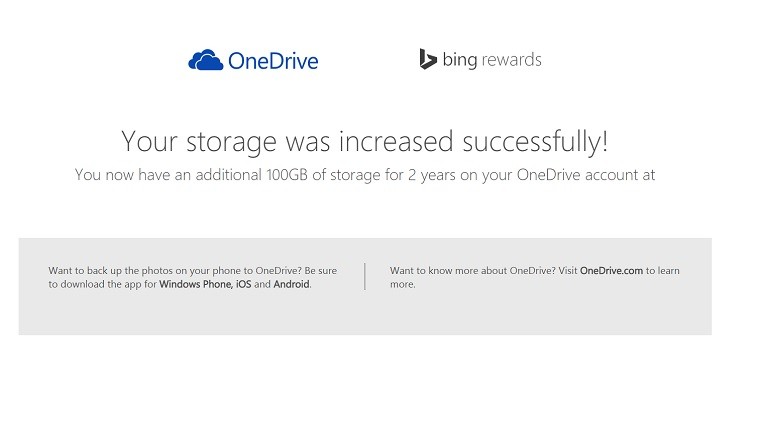Click the 'Your storage was increased successfully!' heading
760x421 pixels.
point(364,141)
